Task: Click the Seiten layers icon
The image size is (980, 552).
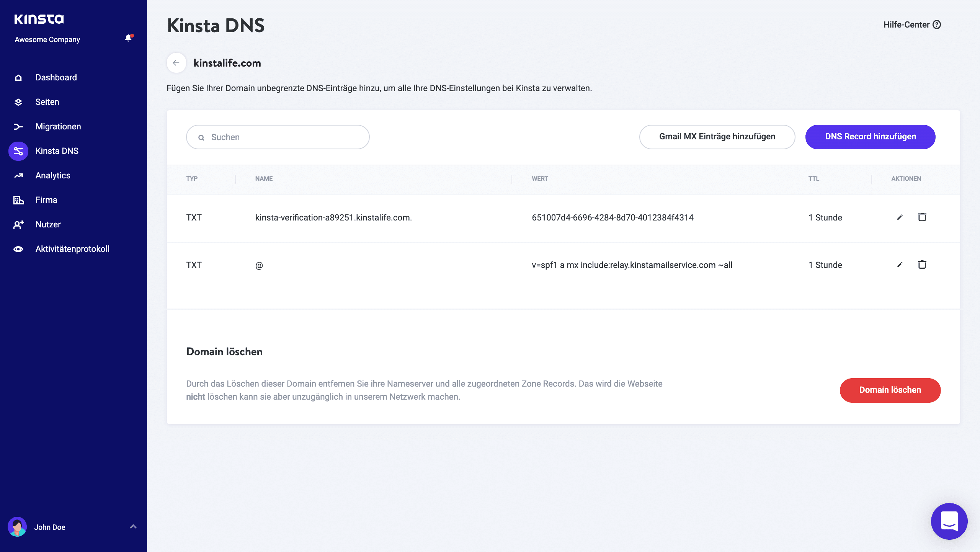Action: 18,102
